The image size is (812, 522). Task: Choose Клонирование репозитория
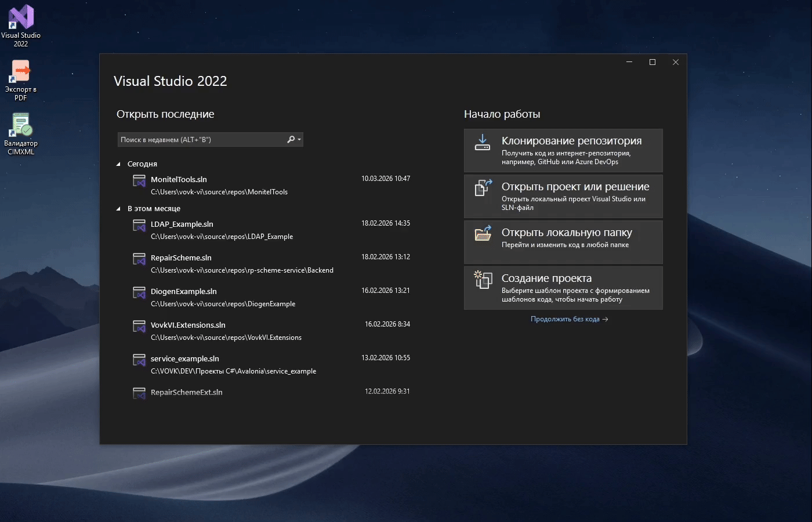coord(563,150)
